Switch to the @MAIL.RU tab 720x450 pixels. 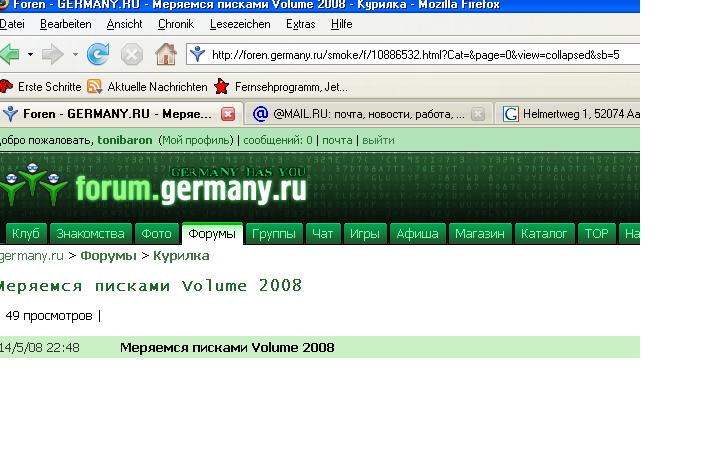pos(367,114)
